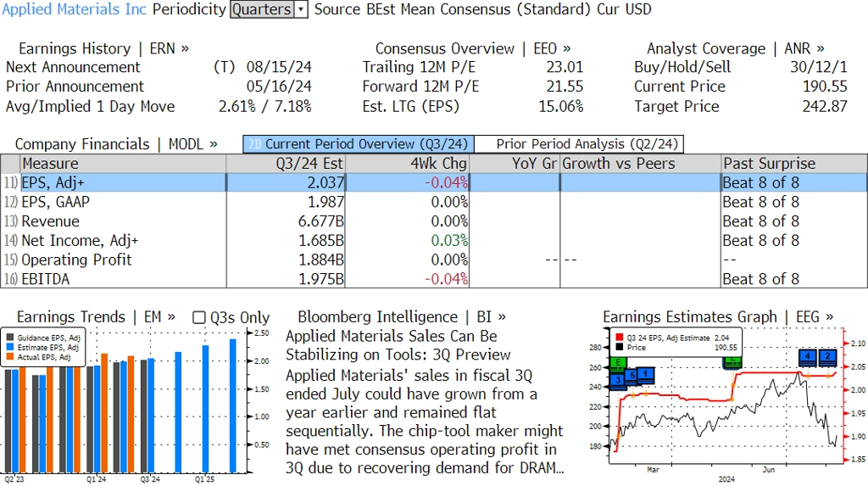Click the blue marker numbered 5 on the graph
Screen dimensions: 868x486
(x=632, y=377)
